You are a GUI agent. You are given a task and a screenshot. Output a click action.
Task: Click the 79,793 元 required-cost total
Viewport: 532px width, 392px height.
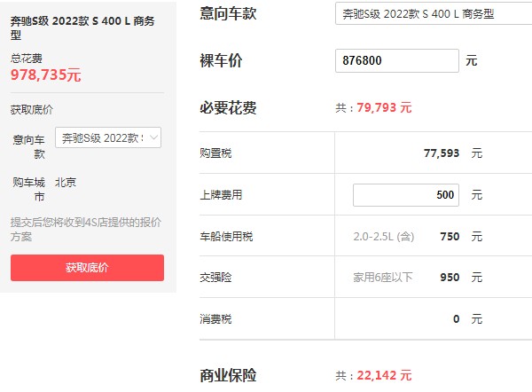pos(384,108)
